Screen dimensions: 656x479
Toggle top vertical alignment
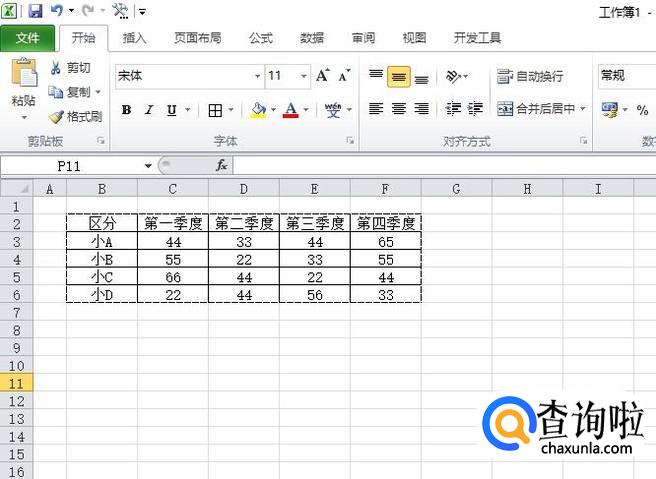pos(376,75)
